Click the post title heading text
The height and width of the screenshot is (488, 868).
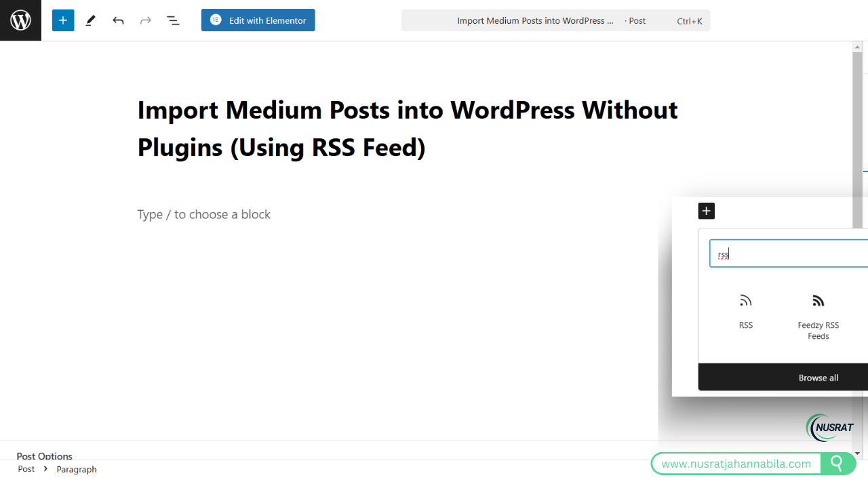407,128
